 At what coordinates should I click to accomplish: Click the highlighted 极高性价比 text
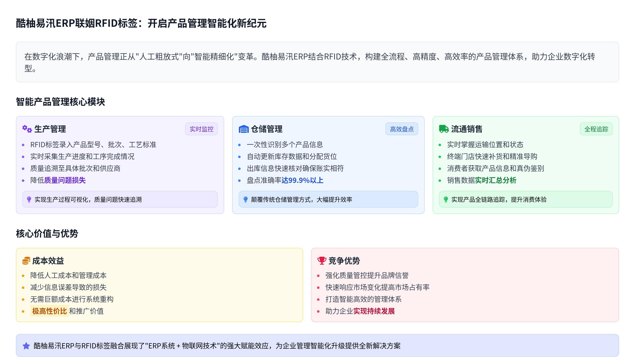pyautogui.click(x=50, y=311)
